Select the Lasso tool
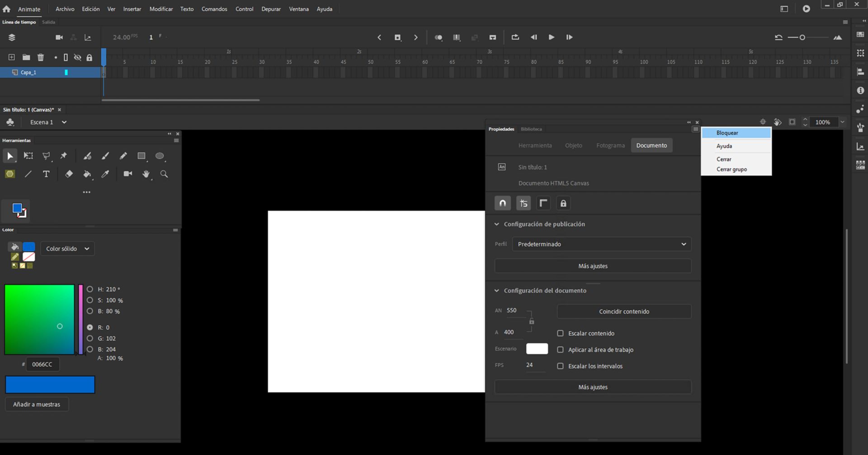Viewport: 868px width, 455px height. [x=46, y=156]
